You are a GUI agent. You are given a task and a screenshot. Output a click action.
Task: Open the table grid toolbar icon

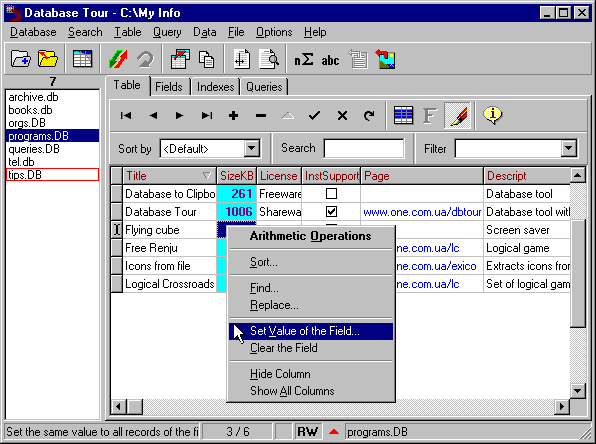coord(82,59)
